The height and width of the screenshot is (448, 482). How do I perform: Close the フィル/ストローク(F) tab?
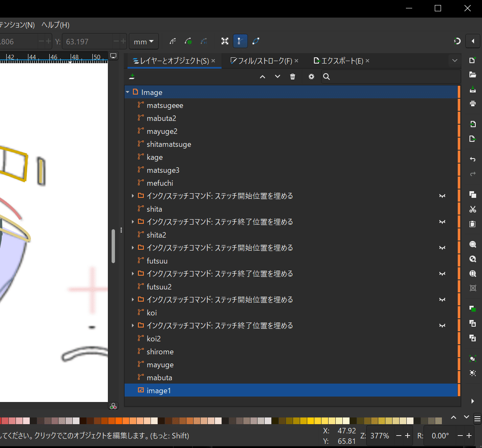296,61
